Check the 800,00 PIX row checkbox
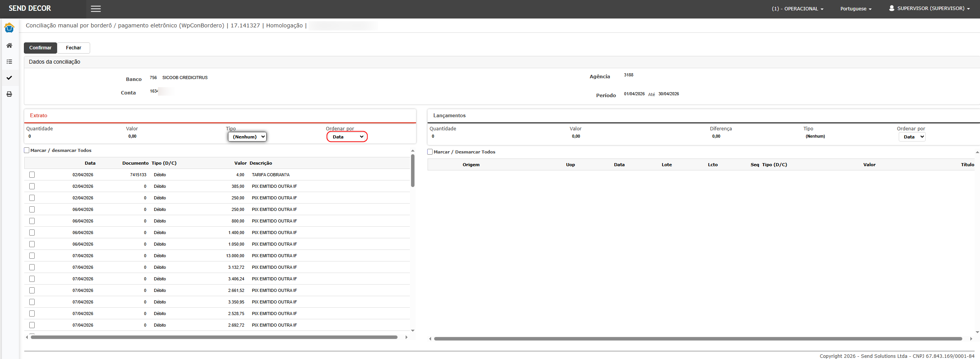Image resolution: width=980 pixels, height=359 pixels. (x=32, y=221)
